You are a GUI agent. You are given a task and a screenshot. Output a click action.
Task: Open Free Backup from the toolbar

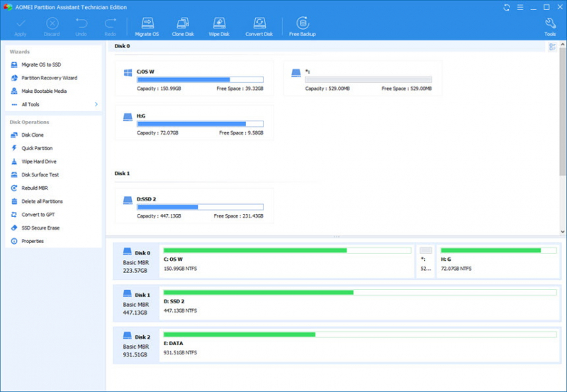302,23
